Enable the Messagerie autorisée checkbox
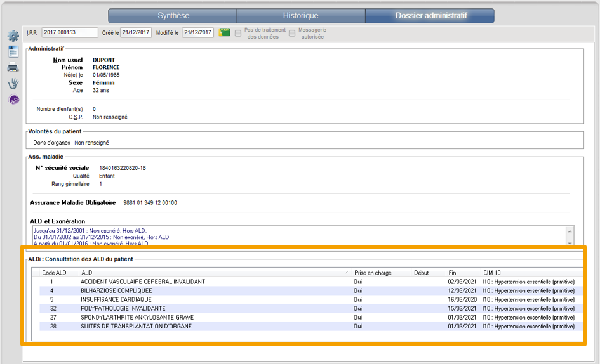 pyautogui.click(x=292, y=33)
